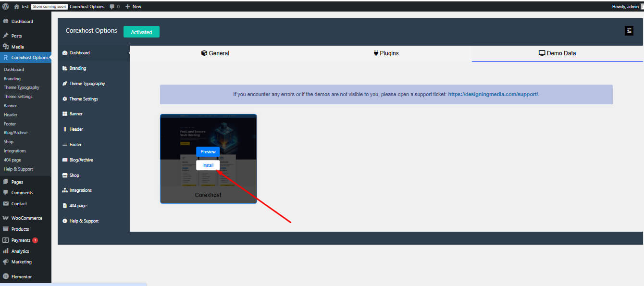Click the Branding icon in options panel
This screenshot has width=644, height=286.
tap(65, 68)
